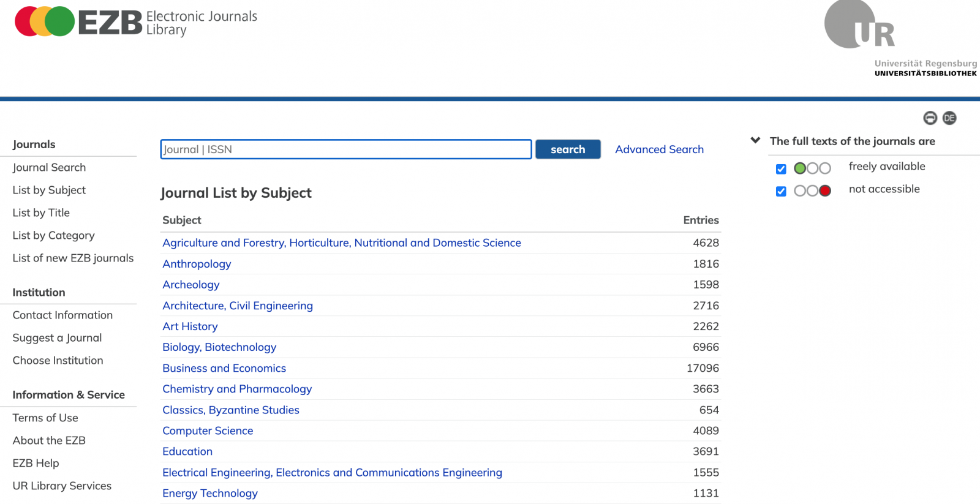Switch language with the DE icon
Screen dimensions: 980x504
click(x=949, y=118)
